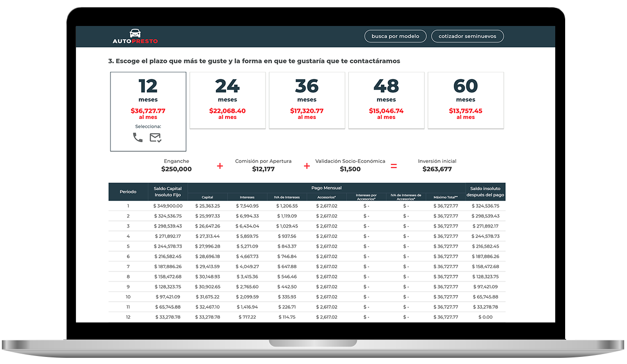The height and width of the screenshot is (364, 627).
Task: Click the equals sign before Inversión inicial
Action: (394, 166)
